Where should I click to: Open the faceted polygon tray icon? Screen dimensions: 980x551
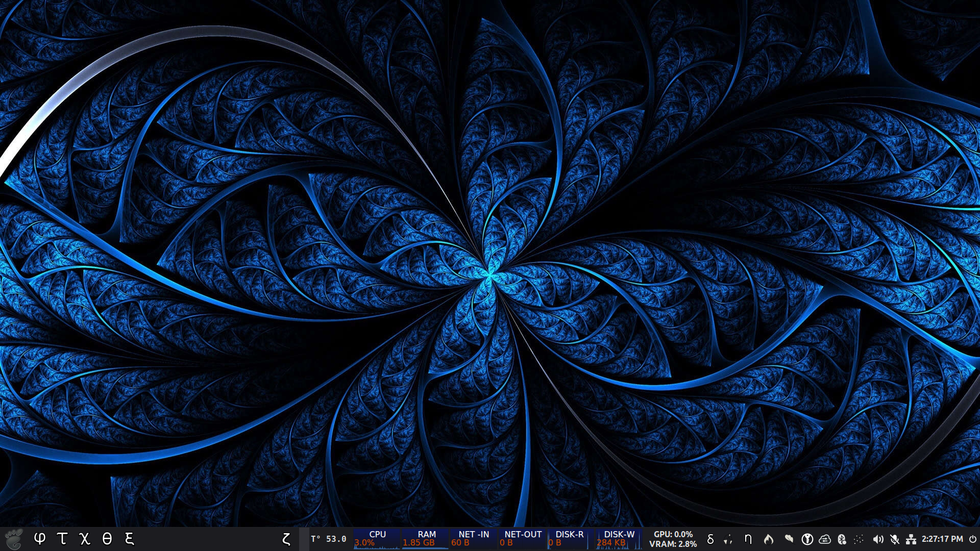coord(728,539)
